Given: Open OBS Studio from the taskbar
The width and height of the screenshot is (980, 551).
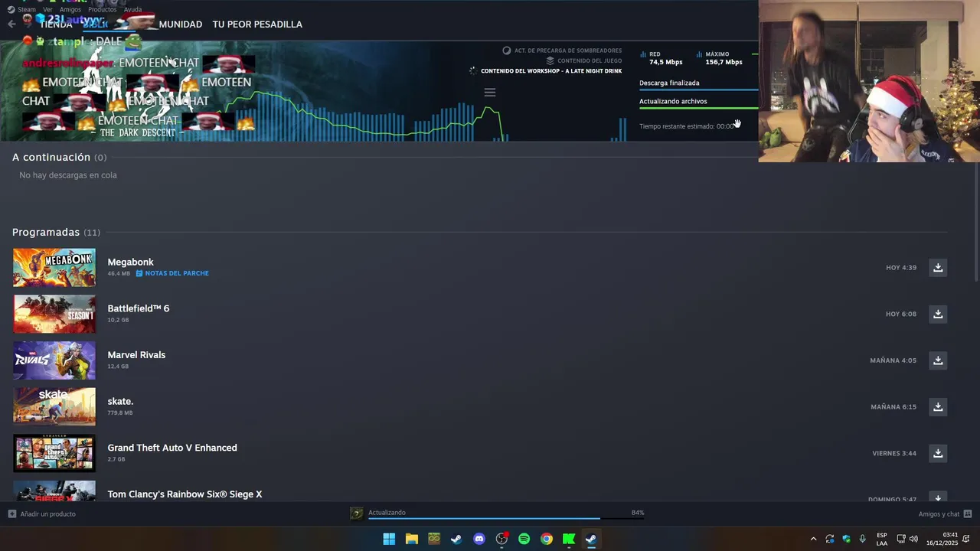Looking at the screenshot, I should coord(501,539).
